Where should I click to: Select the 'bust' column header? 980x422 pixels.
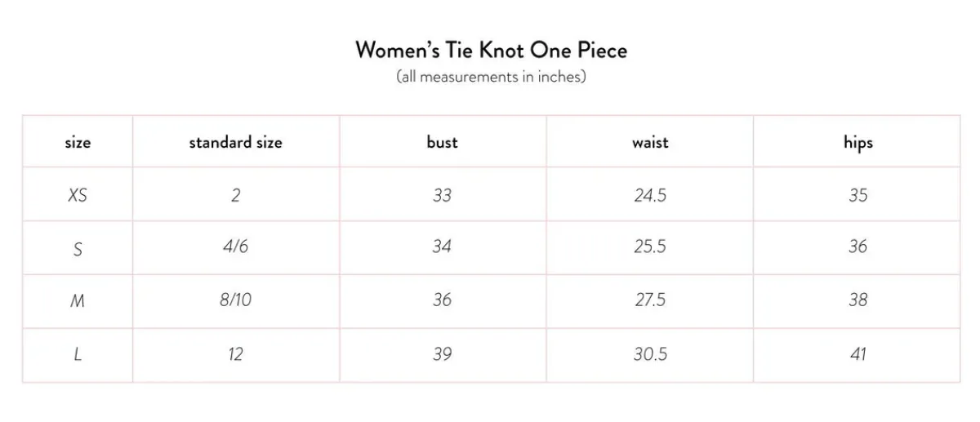[x=443, y=142]
